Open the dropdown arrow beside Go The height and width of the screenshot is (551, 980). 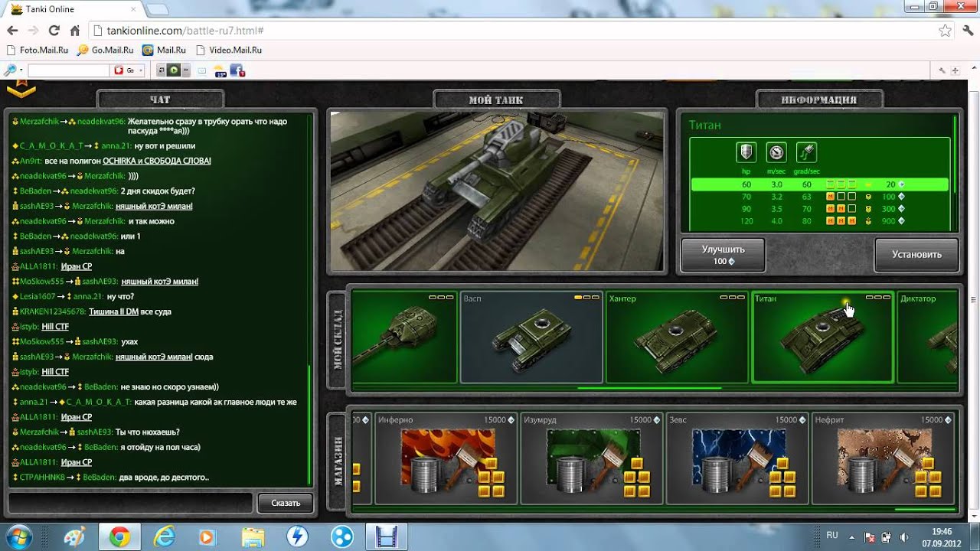click(141, 70)
